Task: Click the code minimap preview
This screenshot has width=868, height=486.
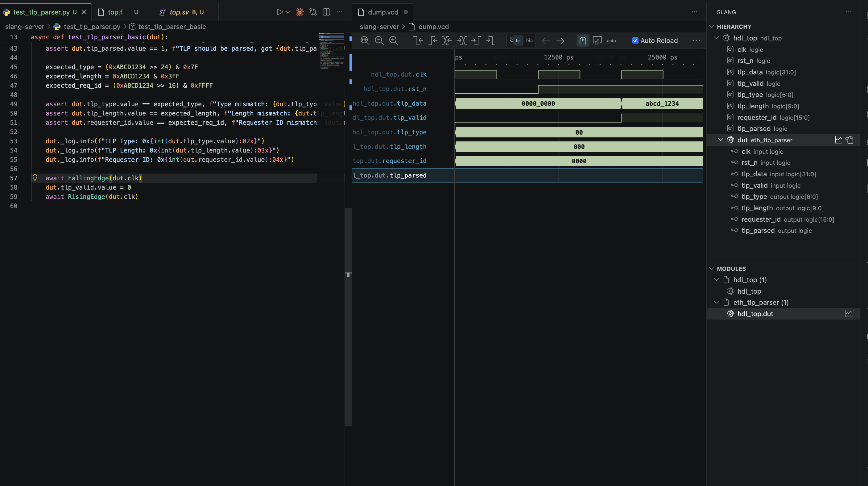Action: click(x=332, y=51)
